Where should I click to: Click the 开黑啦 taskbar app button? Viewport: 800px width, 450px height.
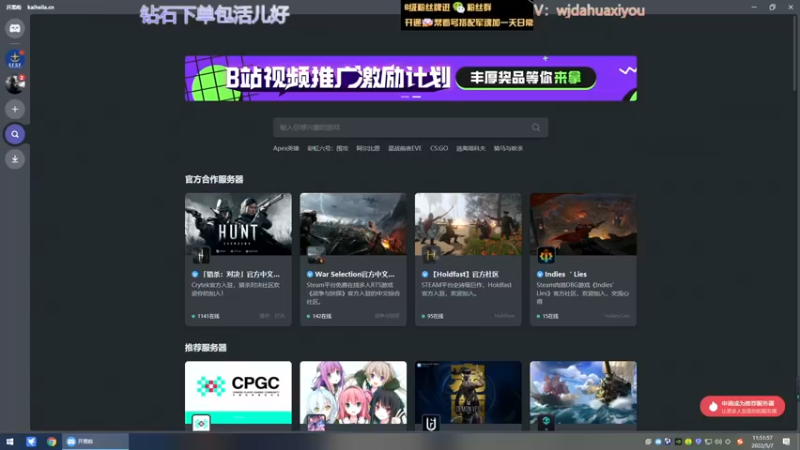[x=95, y=441]
